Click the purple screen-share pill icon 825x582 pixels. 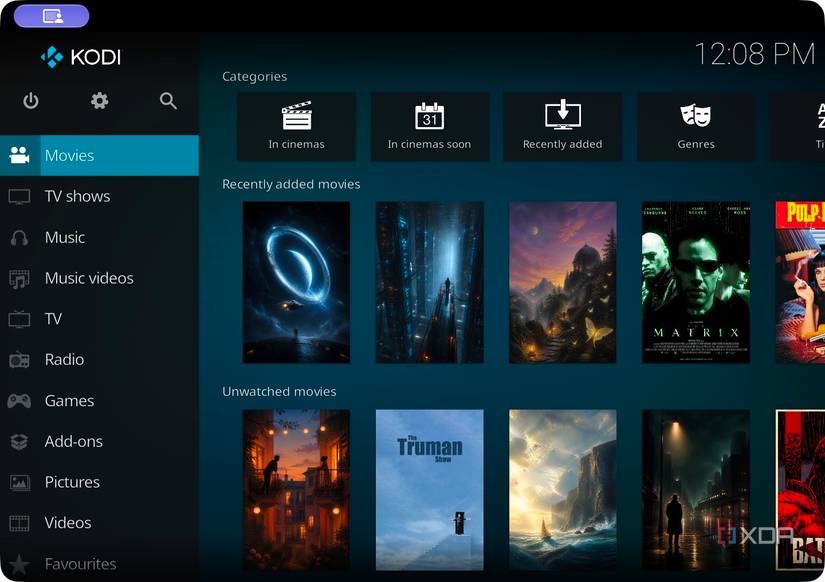click(x=52, y=16)
